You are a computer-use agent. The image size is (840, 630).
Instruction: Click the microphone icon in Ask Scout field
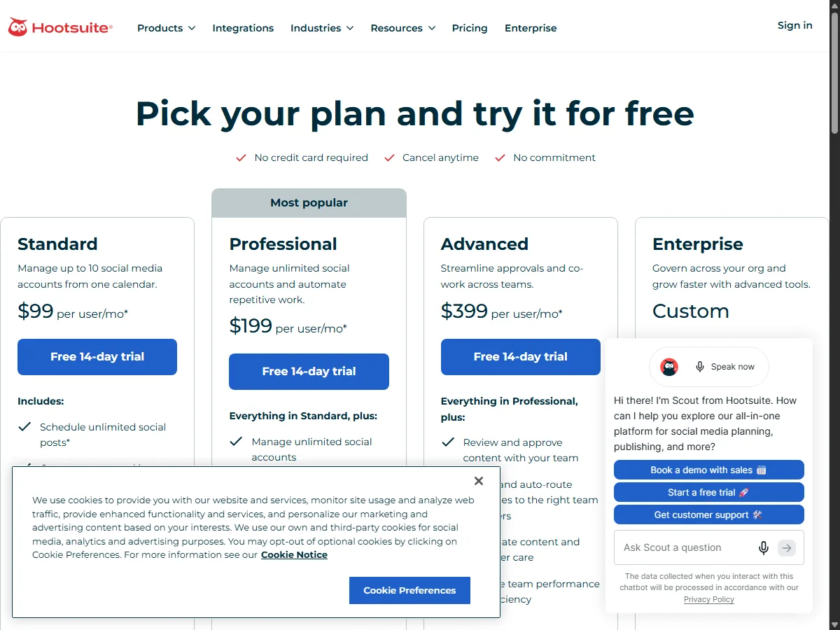pos(764,548)
